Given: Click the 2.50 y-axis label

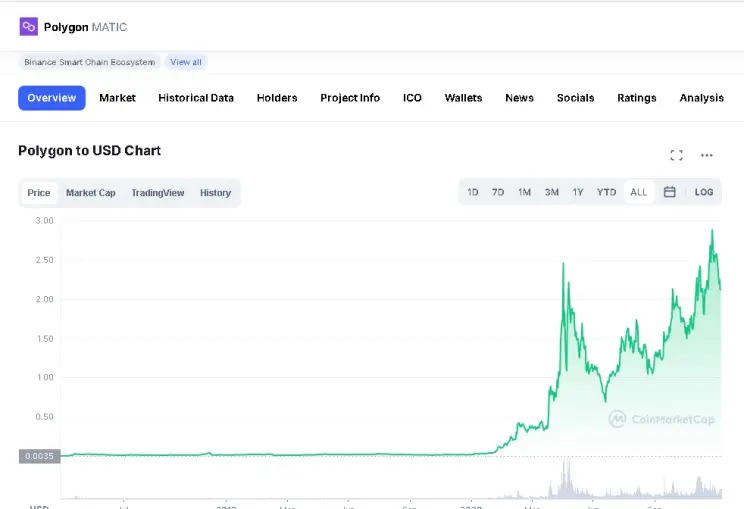Looking at the screenshot, I should pyautogui.click(x=45, y=260).
